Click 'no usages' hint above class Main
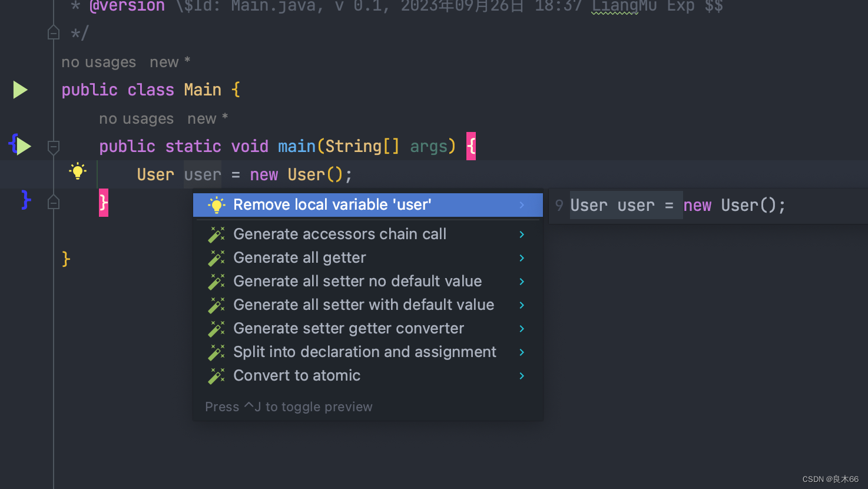Screen dimensions: 868x489 pos(99,62)
